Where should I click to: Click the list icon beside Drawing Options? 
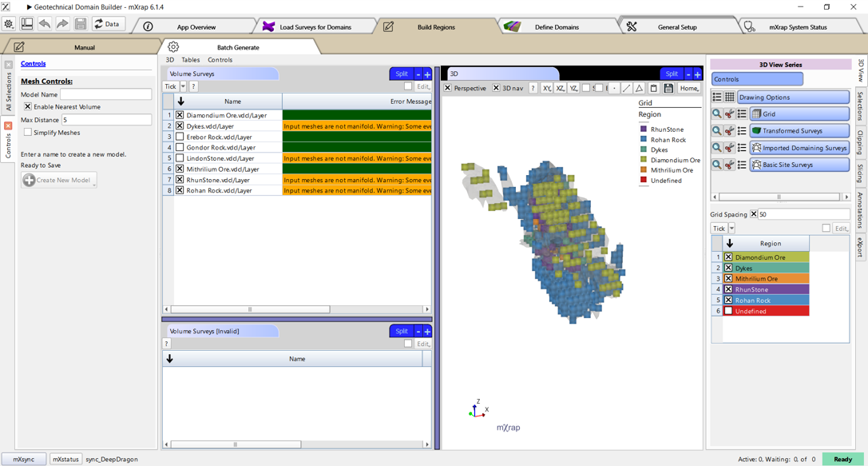point(717,97)
